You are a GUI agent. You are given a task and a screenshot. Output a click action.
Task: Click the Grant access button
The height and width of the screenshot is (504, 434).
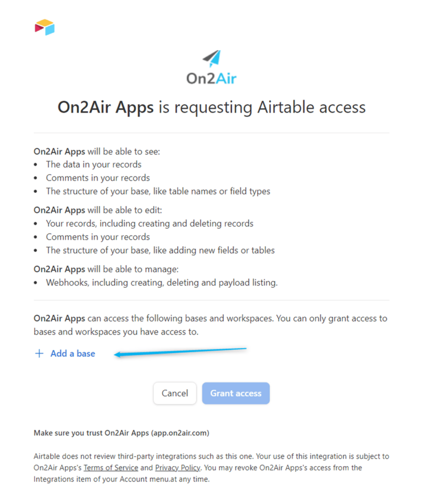pyautogui.click(x=235, y=393)
